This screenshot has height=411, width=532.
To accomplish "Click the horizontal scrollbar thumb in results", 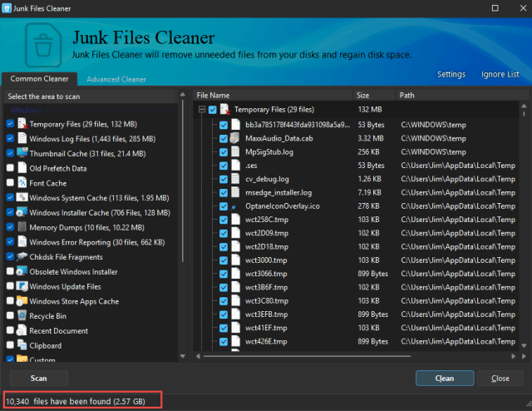I will coord(307,356).
